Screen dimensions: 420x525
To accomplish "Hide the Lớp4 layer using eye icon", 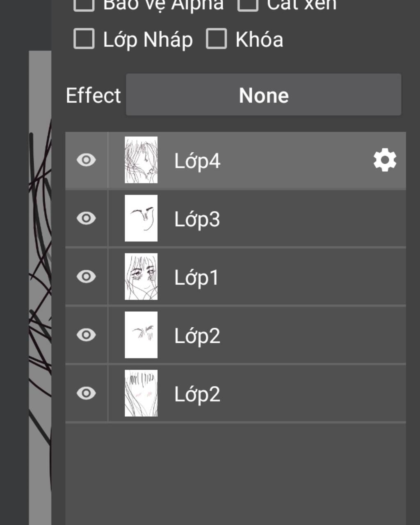I will [86, 160].
